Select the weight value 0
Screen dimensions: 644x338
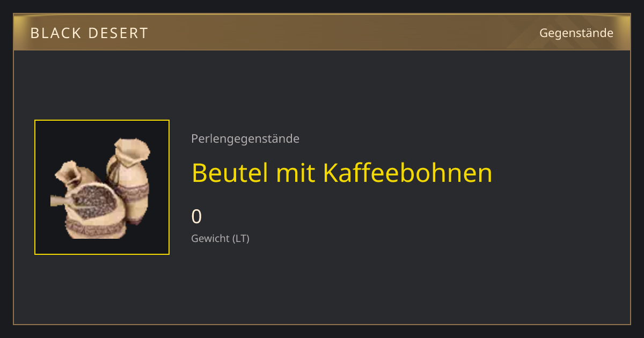(x=196, y=217)
